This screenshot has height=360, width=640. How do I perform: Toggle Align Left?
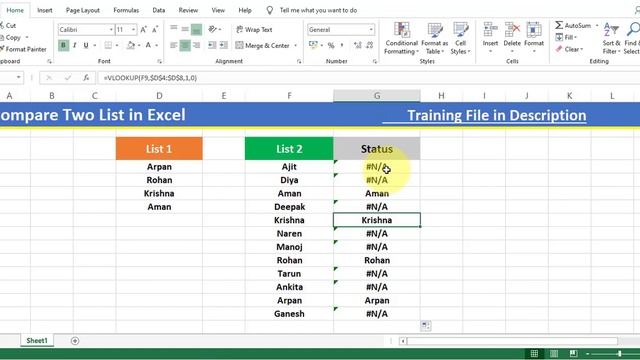[174, 45]
